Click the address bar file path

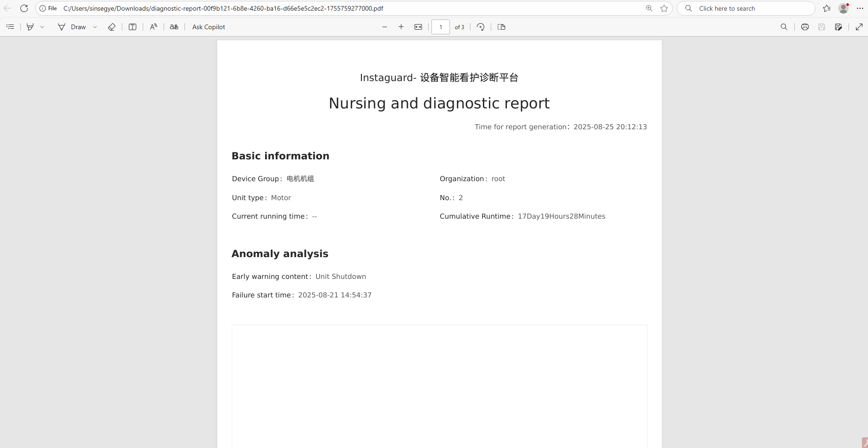tap(223, 8)
